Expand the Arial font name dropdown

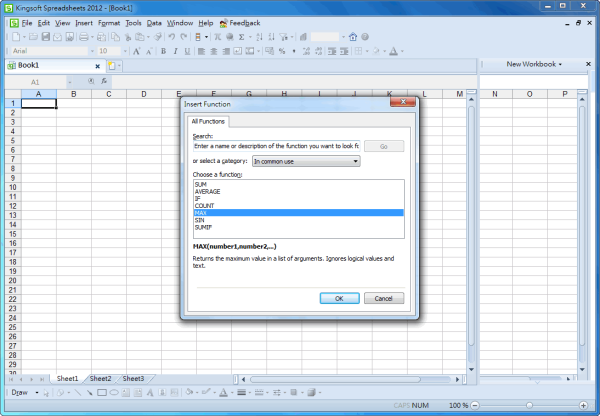[88, 51]
